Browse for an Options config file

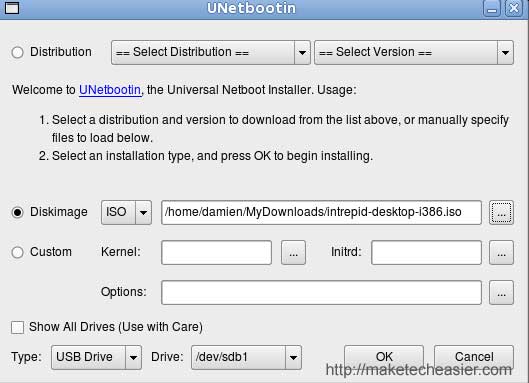tap(501, 292)
